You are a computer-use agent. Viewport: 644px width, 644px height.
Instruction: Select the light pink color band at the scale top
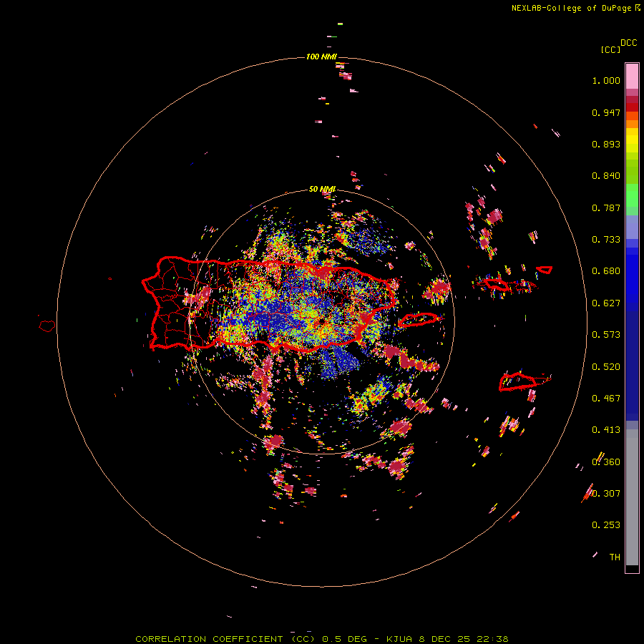coord(632,76)
